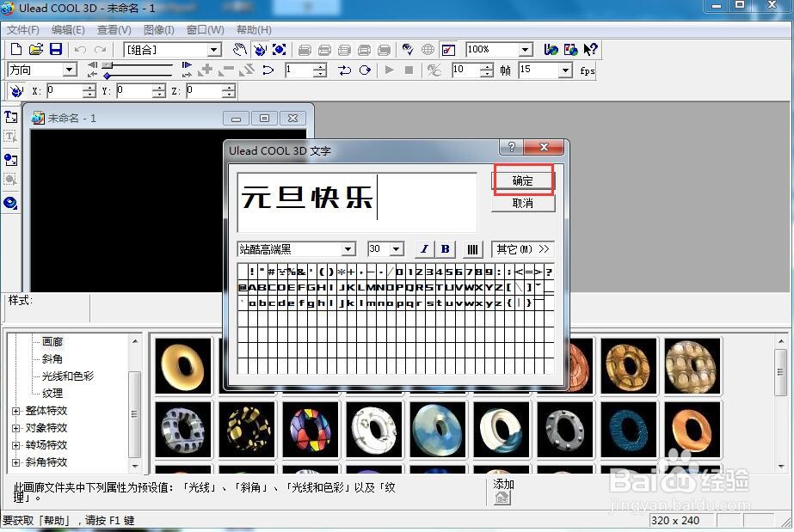Select the gold ring preset thumbnail

tap(183, 366)
